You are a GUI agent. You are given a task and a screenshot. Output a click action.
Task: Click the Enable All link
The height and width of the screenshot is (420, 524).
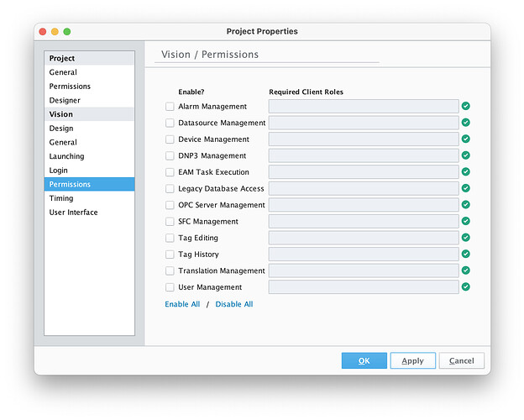pos(182,304)
